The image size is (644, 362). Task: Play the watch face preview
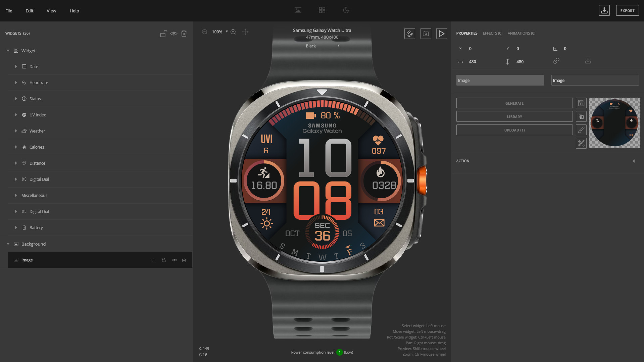coord(441,34)
